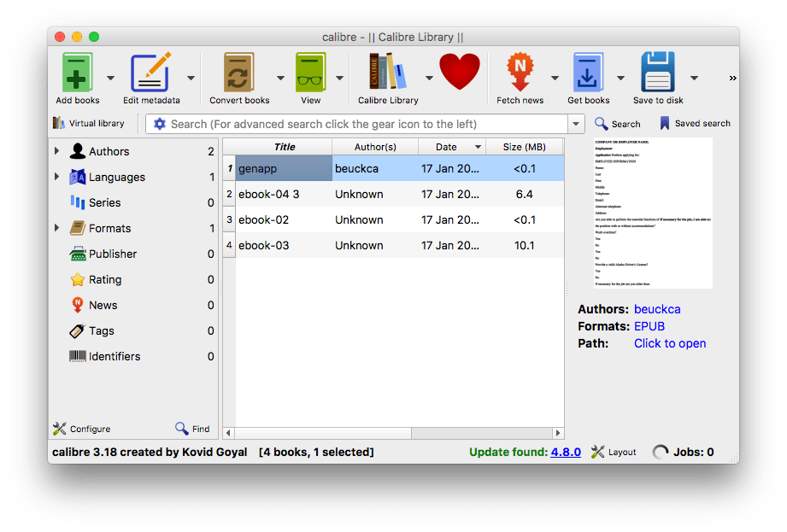The image size is (787, 532).
Task: Expand the Formats category
Action: click(56, 228)
